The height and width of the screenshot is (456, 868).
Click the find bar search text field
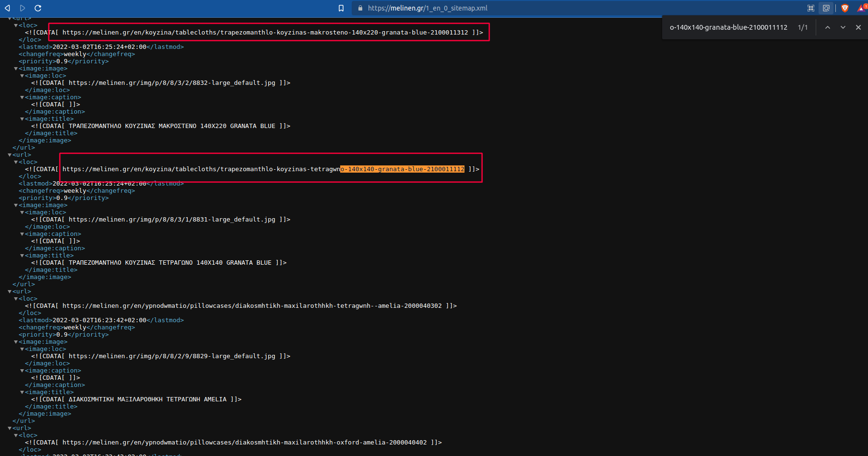[728, 27]
